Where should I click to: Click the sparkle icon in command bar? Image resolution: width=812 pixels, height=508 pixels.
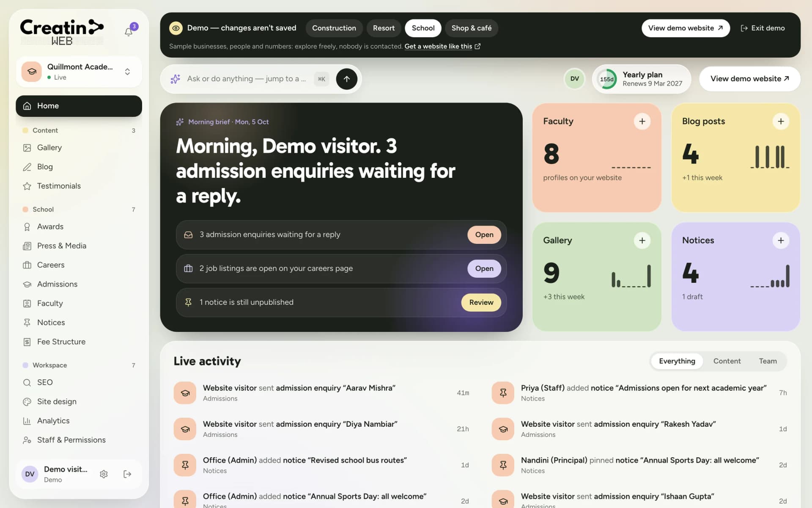click(x=175, y=79)
